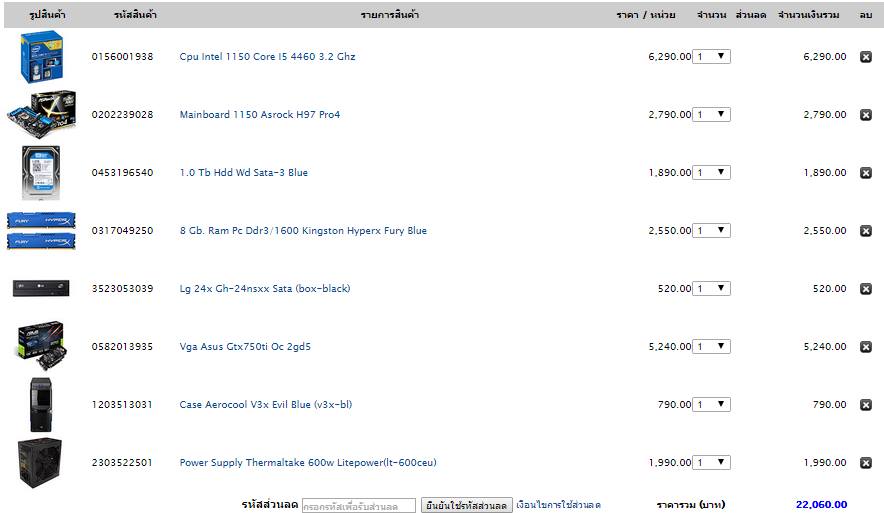The width and height of the screenshot is (884, 513).
Task: Focus the discount code input field
Action: tap(359, 506)
